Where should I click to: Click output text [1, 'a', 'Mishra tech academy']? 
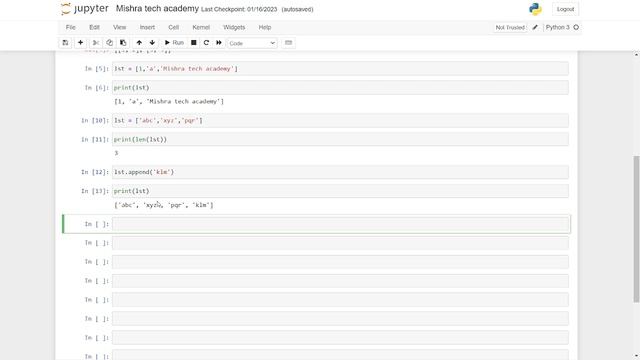pyautogui.click(x=169, y=102)
